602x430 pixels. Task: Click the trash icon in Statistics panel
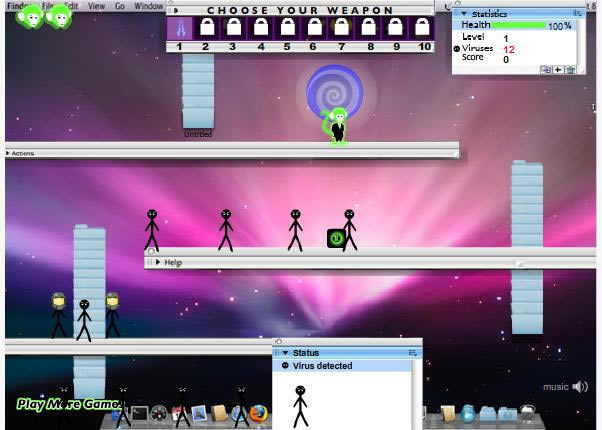click(571, 69)
